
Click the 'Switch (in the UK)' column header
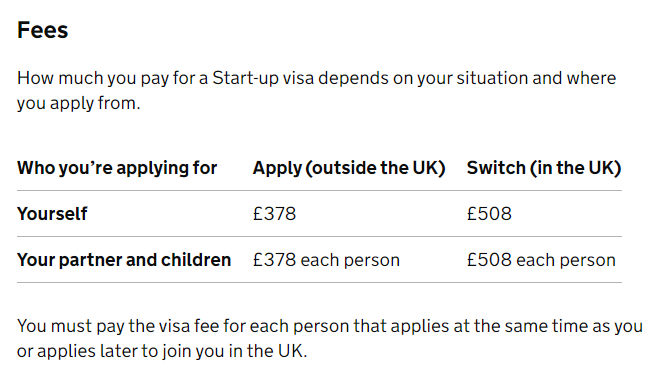(x=544, y=168)
